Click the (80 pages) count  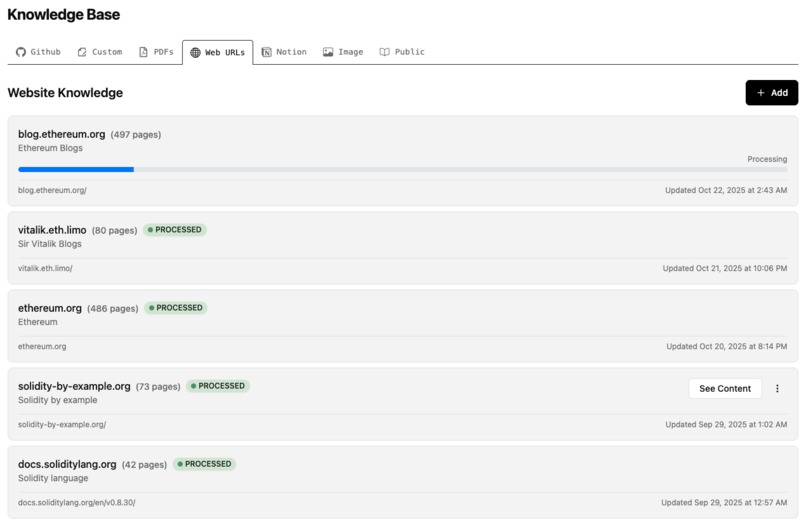coord(115,230)
